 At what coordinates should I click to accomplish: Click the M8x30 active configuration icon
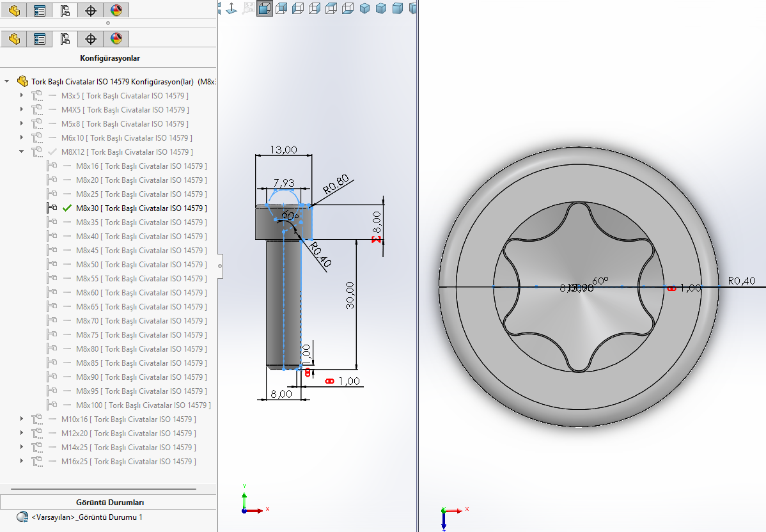(x=52, y=208)
